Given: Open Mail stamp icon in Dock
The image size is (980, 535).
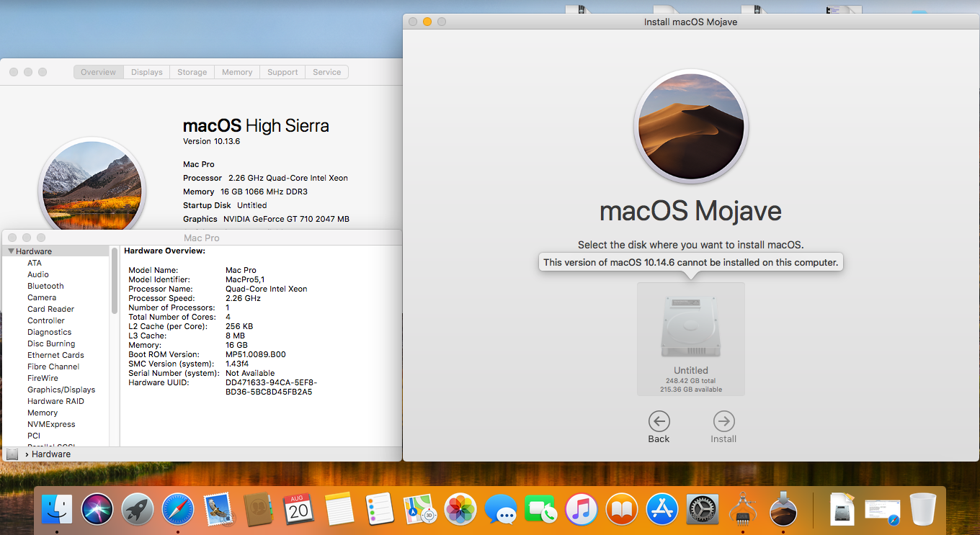Looking at the screenshot, I should (x=218, y=510).
